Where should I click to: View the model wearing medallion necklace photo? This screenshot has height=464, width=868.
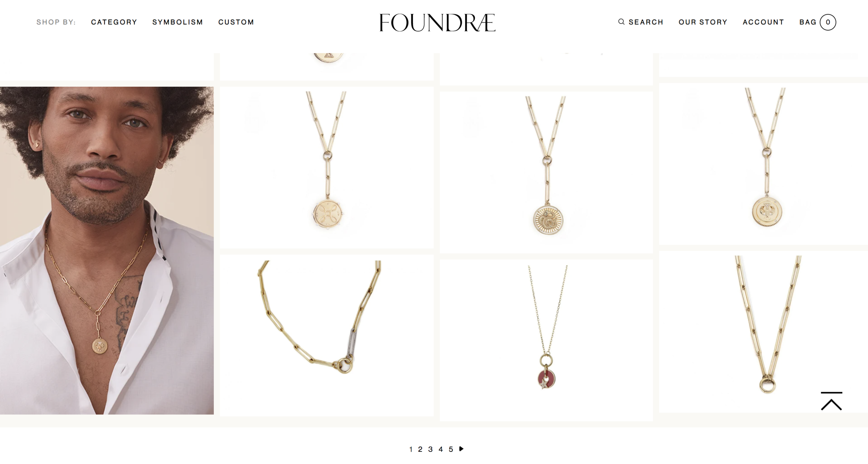107,251
